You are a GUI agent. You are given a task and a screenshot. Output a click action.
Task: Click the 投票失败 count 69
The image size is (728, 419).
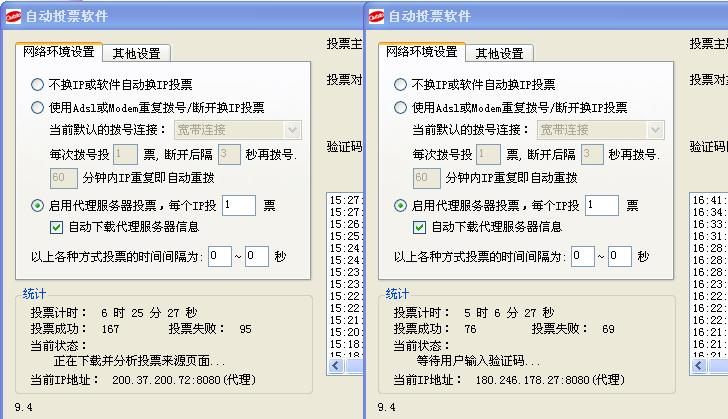point(608,329)
